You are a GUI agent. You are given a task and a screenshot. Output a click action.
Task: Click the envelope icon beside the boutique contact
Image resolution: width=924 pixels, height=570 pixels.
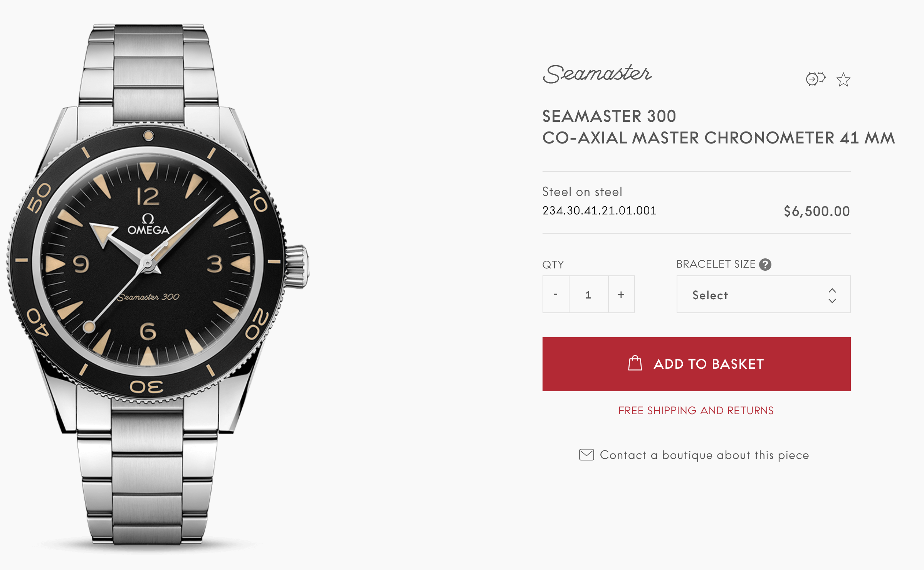pos(586,455)
